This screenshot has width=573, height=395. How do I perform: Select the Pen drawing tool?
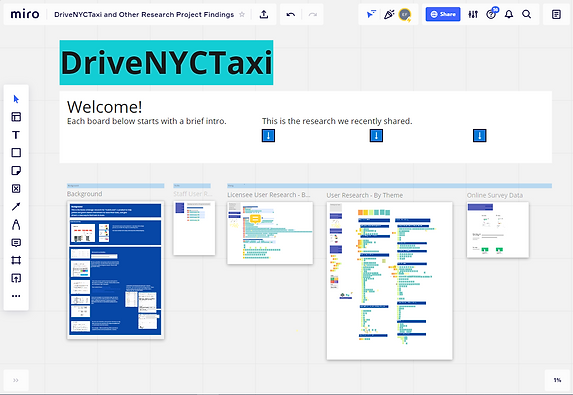[x=16, y=224]
